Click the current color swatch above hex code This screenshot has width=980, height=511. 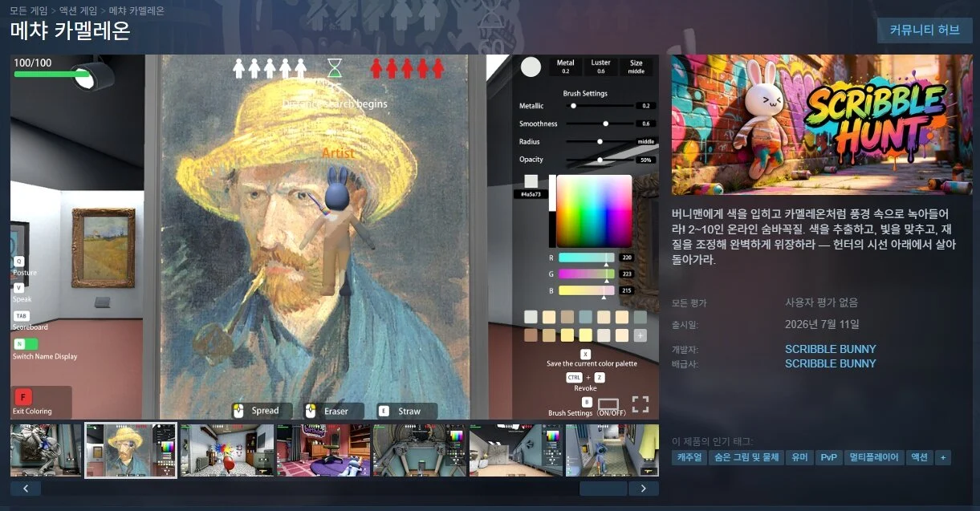click(x=531, y=181)
